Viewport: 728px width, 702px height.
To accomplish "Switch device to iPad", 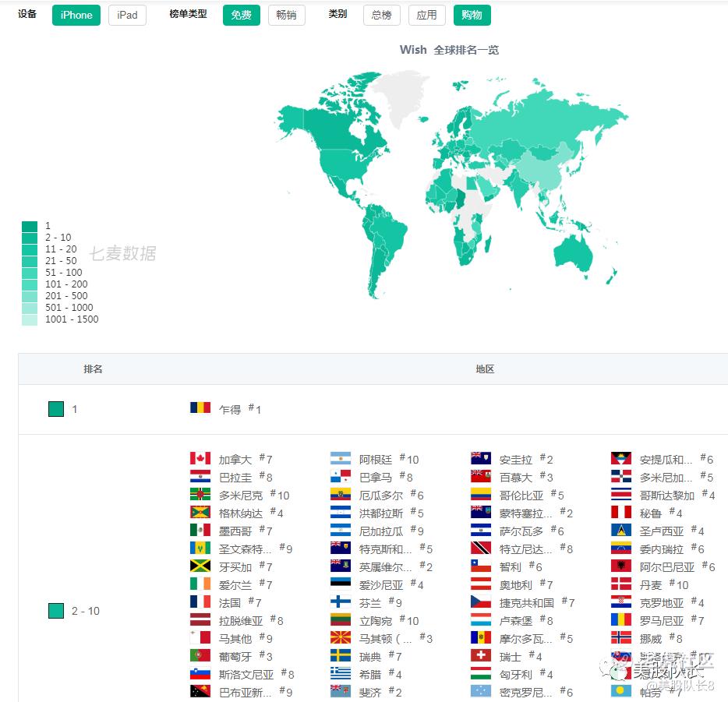I will pos(127,16).
